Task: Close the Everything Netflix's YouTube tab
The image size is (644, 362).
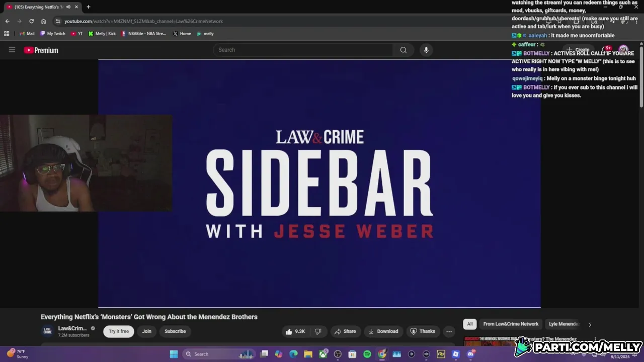Action: (76, 7)
